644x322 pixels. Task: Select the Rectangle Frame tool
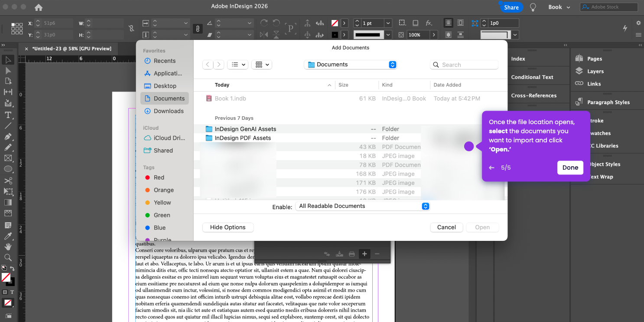[x=8, y=158]
